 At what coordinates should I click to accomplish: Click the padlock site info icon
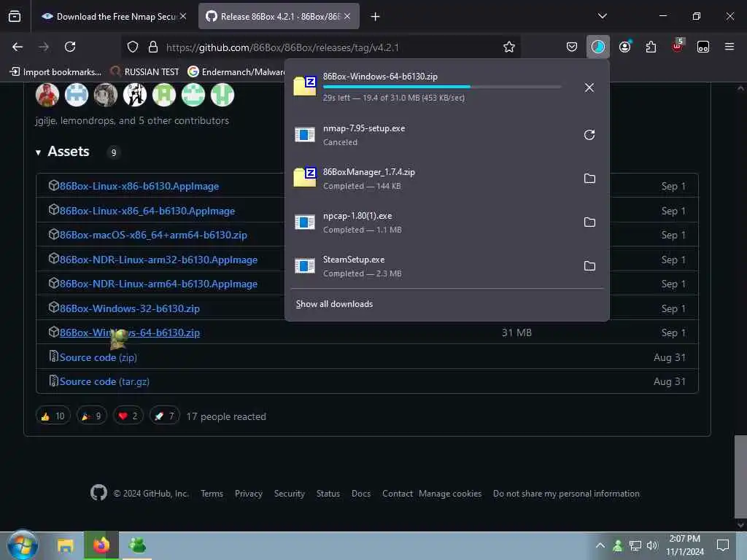[x=153, y=47]
